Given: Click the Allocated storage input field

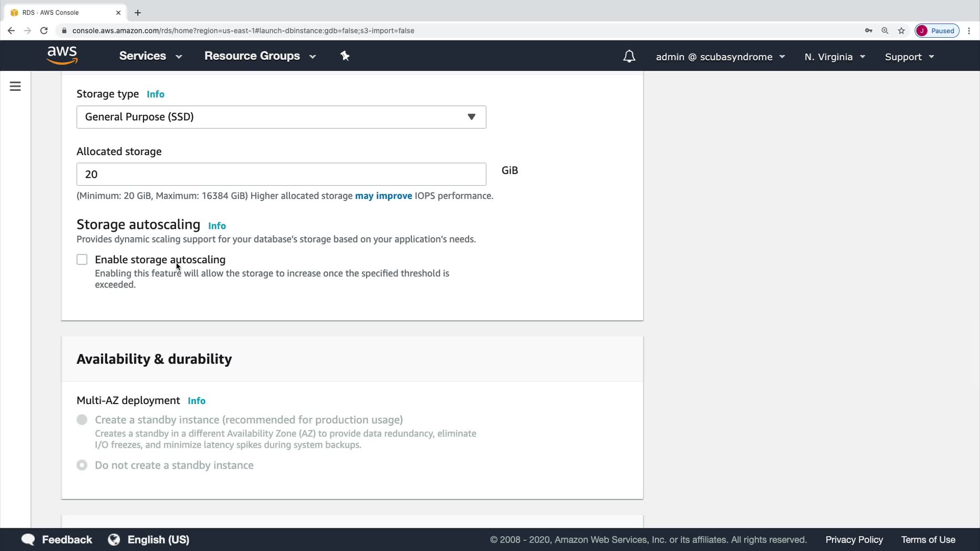Looking at the screenshot, I should (281, 174).
